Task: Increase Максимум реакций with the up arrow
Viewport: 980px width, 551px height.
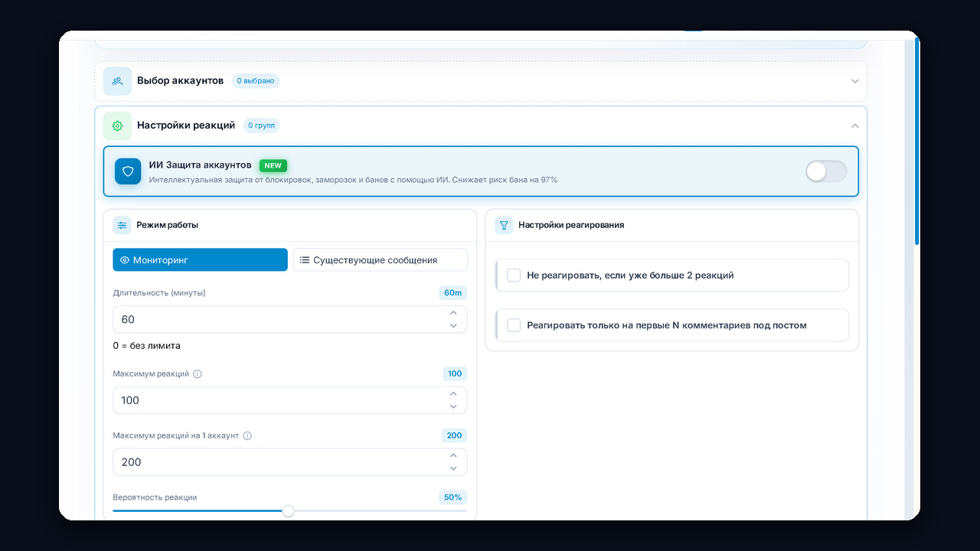Action: click(453, 394)
